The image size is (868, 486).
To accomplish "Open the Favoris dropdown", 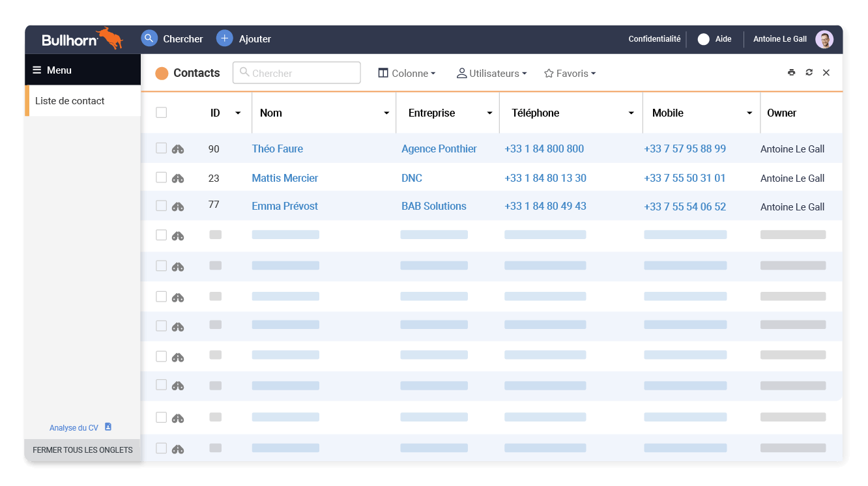I will click(x=570, y=74).
